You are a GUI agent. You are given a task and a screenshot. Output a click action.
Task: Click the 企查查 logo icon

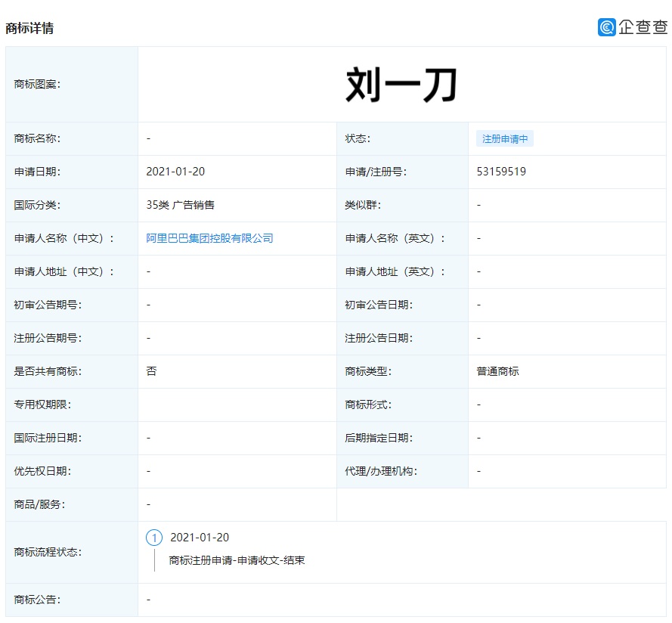click(x=606, y=27)
